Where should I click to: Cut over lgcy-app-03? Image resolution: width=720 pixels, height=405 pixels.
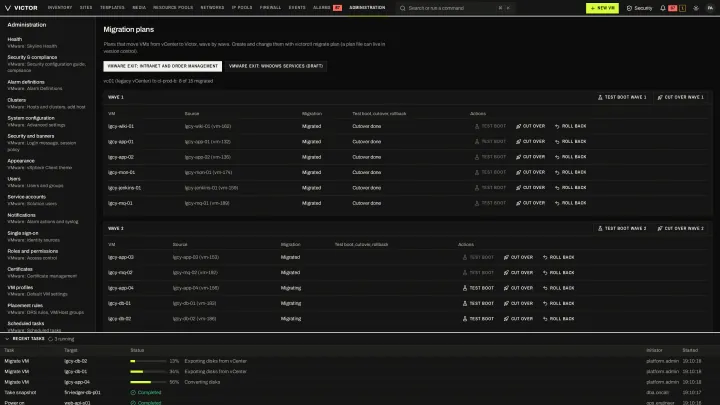pos(518,258)
